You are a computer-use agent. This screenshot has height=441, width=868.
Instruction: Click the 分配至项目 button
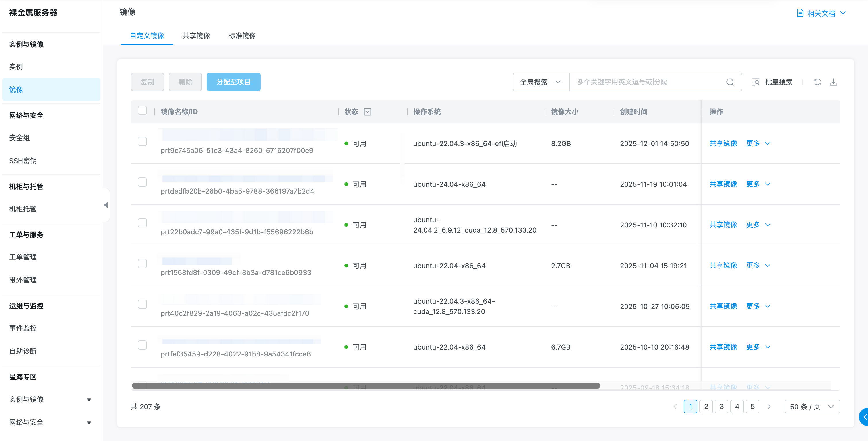coord(233,82)
